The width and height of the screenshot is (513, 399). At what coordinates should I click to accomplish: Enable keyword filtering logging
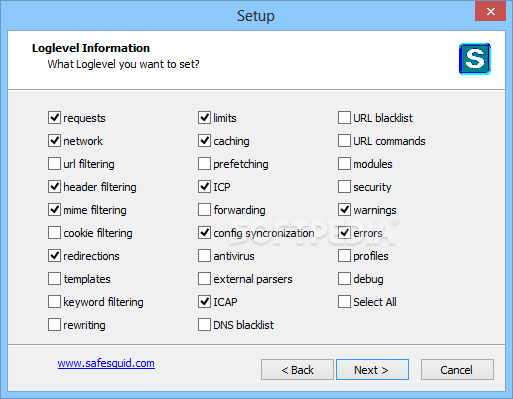click(54, 302)
